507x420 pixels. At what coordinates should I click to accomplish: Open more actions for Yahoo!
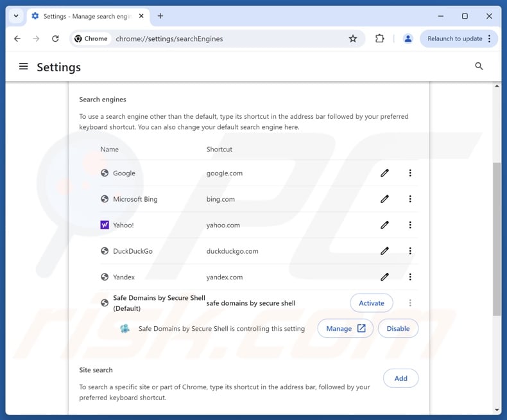(410, 225)
